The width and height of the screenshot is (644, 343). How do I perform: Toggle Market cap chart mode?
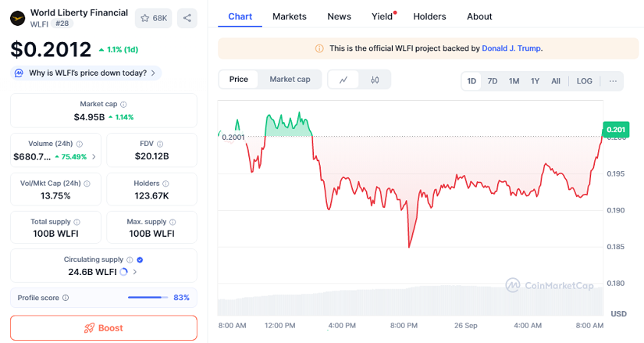(290, 80)
